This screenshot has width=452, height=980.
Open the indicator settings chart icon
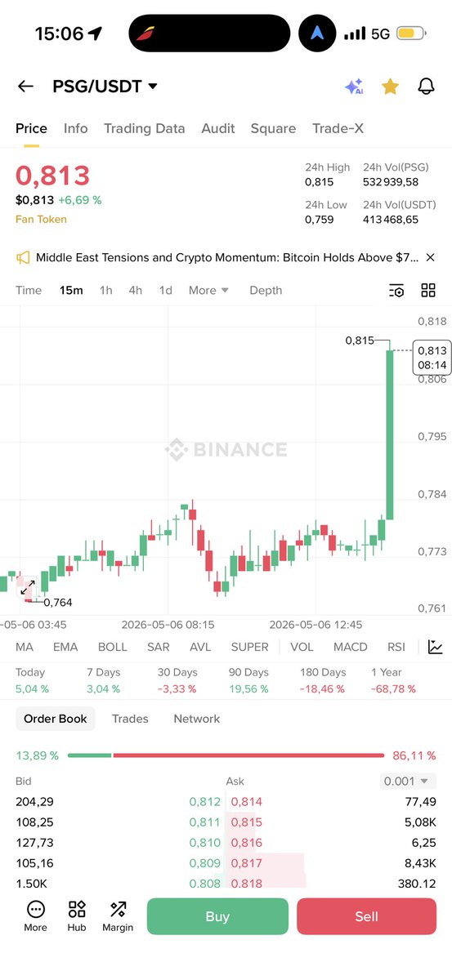tap(435, 647)
